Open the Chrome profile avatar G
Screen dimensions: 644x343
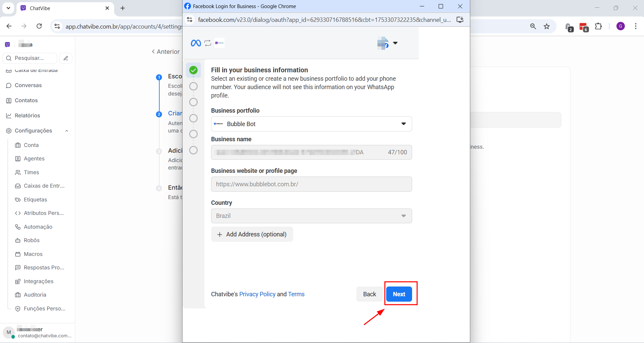(x=621, y=26)
